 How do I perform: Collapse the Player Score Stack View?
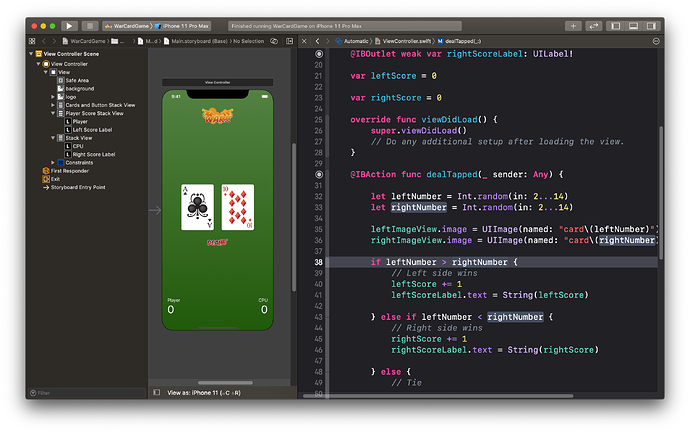tap(53, 113)
